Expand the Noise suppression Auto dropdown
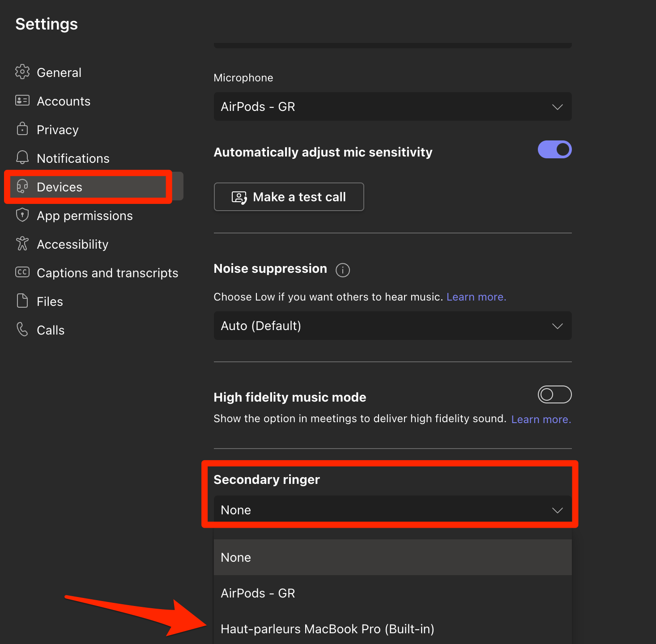Screen dimensions: 656x644 (x=392, y=326)
